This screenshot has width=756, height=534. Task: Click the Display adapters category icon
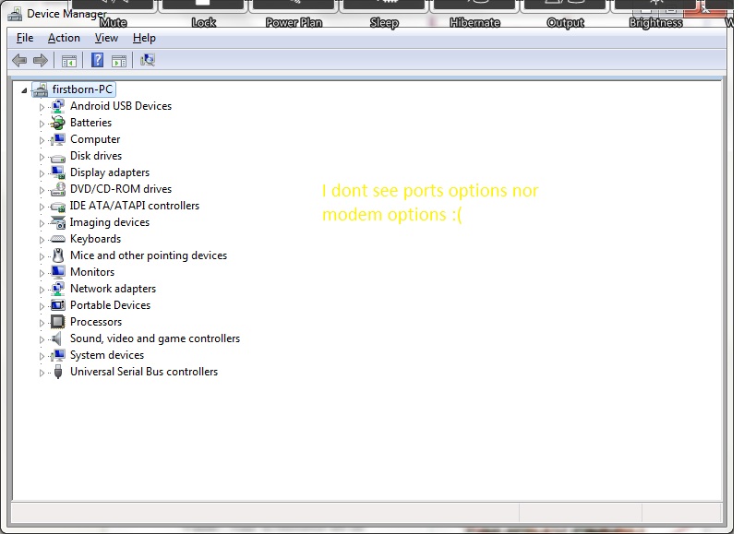58,172
